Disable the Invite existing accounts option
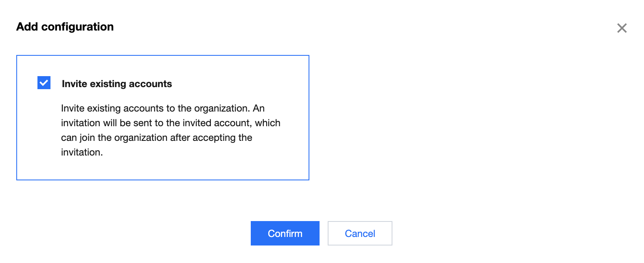 click(x=44, y=83)
